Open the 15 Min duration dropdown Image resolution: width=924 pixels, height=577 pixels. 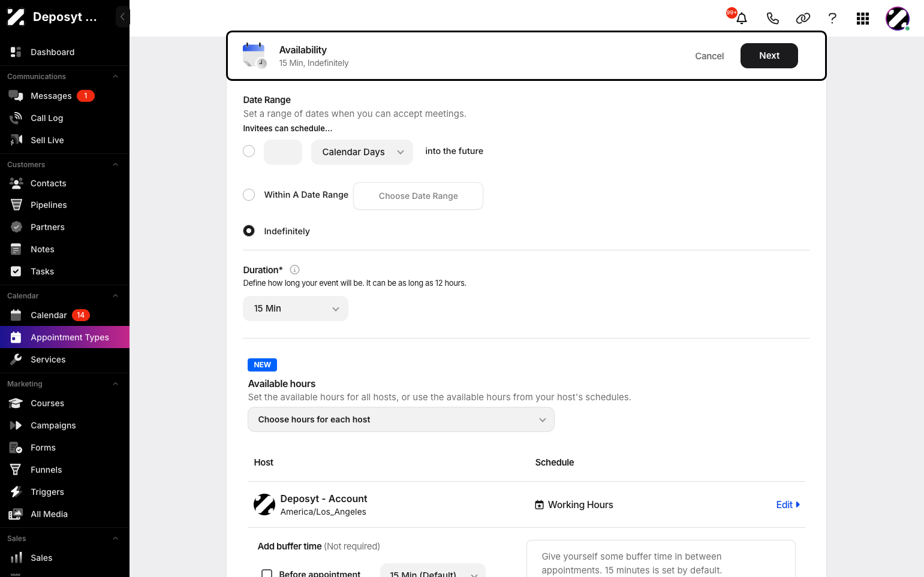[296, 309]
